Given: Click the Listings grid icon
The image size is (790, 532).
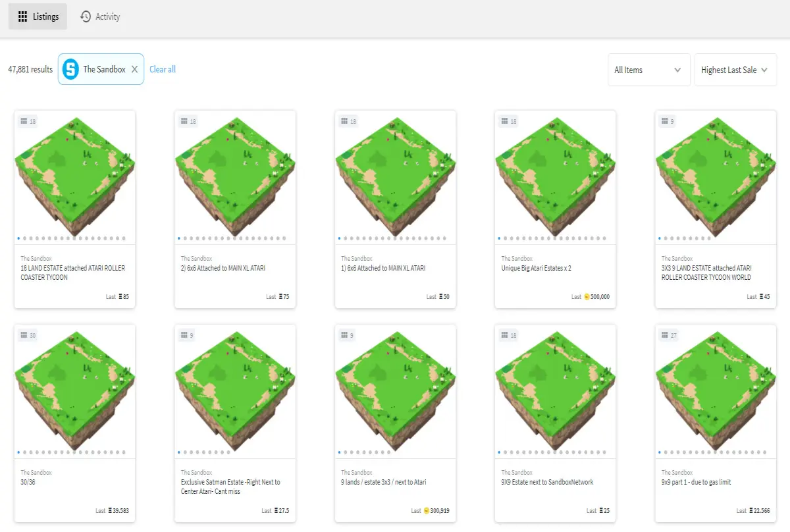Looking at the screenshot, I should (23, 16).
